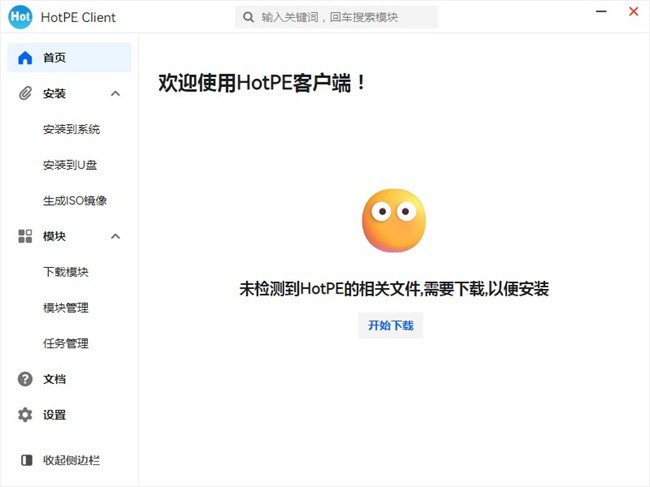Open 生成ISO镜像 page
Screen dimensions: 650x487
tap(75, 200)
